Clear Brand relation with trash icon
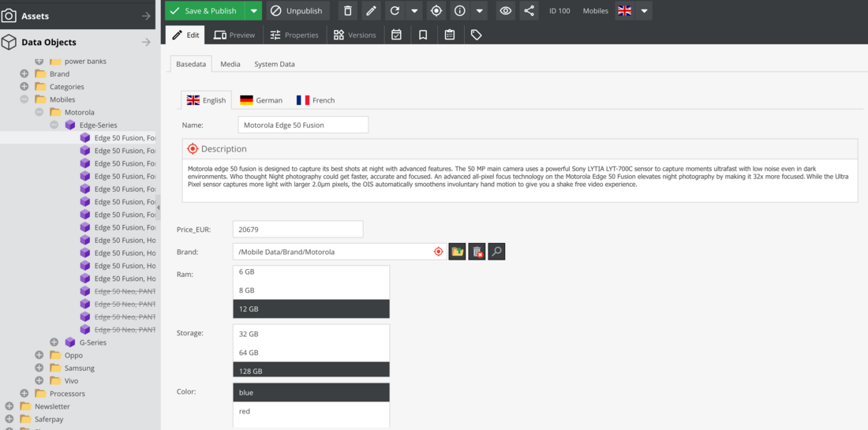This screenshot has width=868, height=430. click(477, 252)
